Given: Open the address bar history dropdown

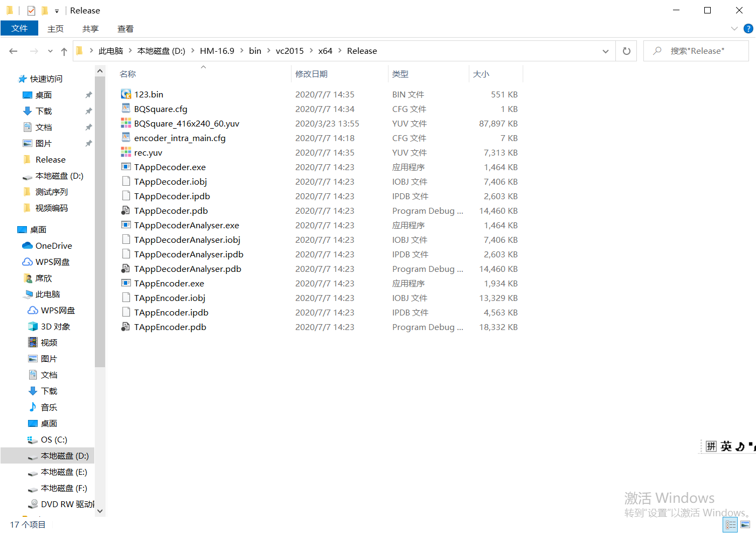Looking at the screenshot, I should tap(605, 51).
